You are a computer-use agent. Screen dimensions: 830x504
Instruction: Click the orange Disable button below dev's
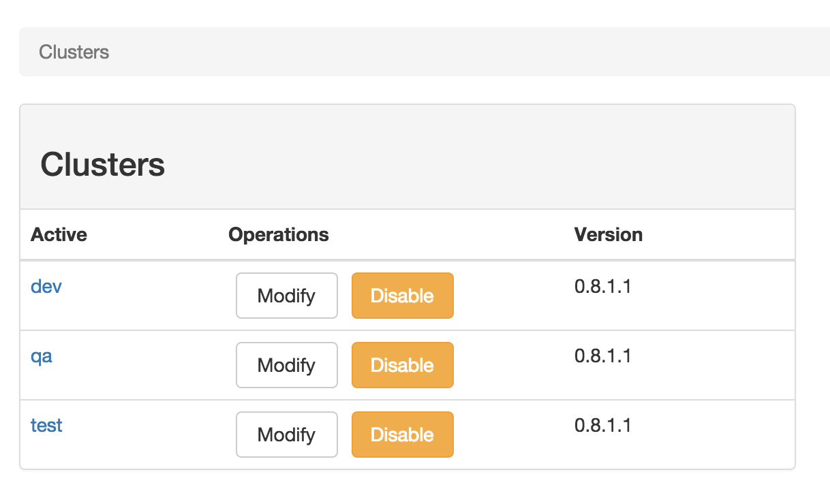[x=403, y=365]
